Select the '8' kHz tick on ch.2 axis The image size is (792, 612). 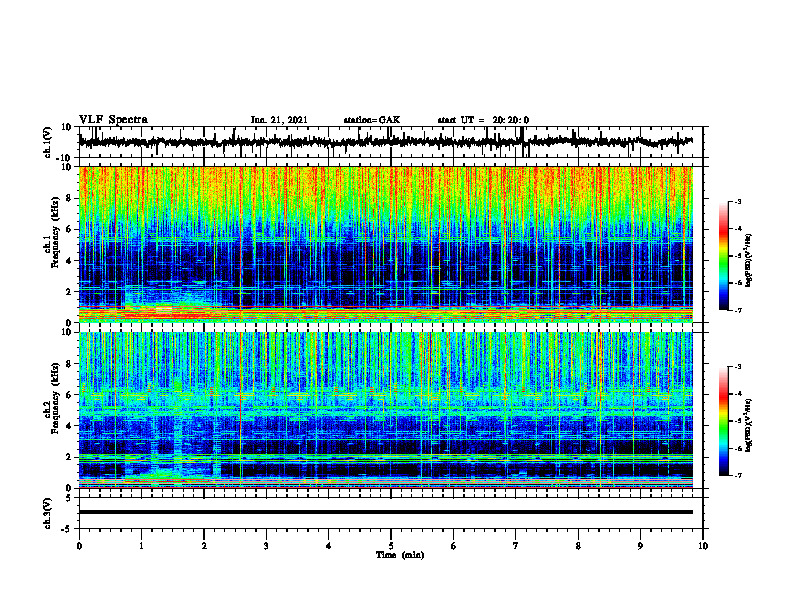coord(69,364)
